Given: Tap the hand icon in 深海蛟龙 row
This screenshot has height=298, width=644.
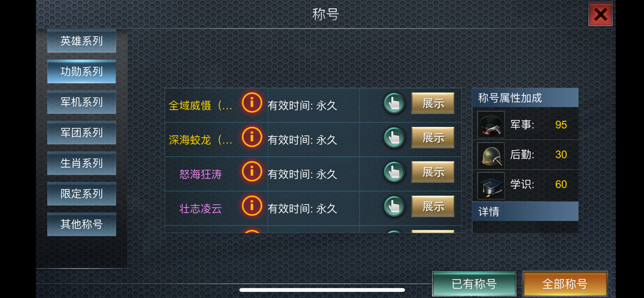Looking at the screenshot, I should 394,138.
